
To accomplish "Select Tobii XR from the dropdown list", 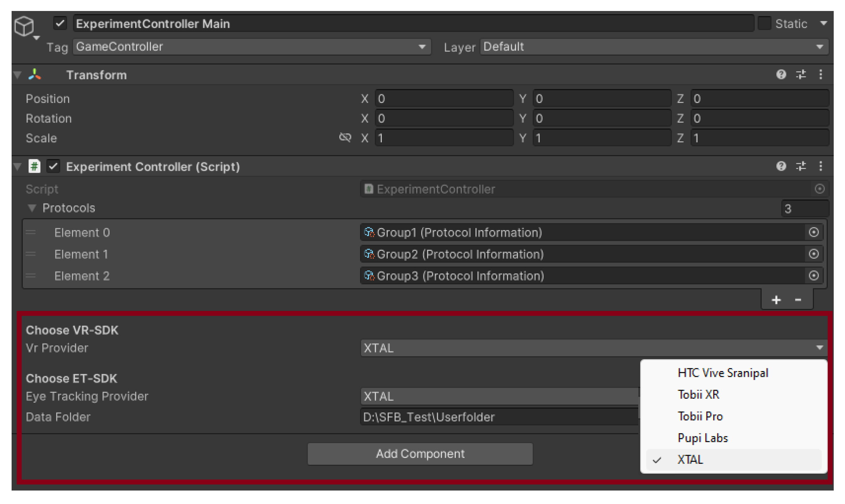I will point(698,395).
